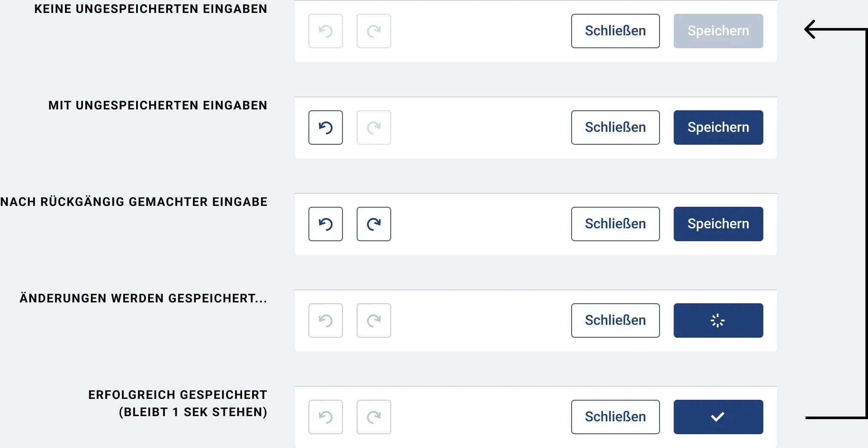This screenshot has width=868, height=448.
Task: Click disabled redo icon in top row
Action: (x=374, y=31)
